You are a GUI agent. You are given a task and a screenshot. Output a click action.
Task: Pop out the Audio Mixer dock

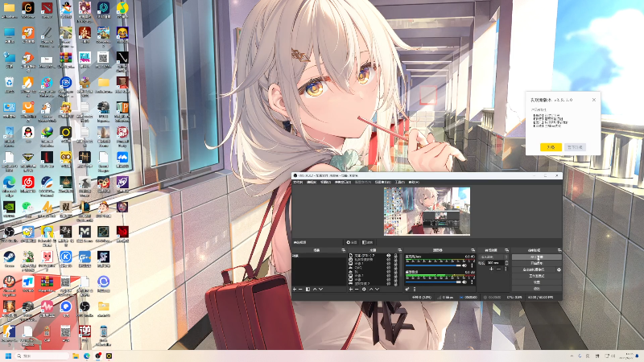click(x=473, y=250)
